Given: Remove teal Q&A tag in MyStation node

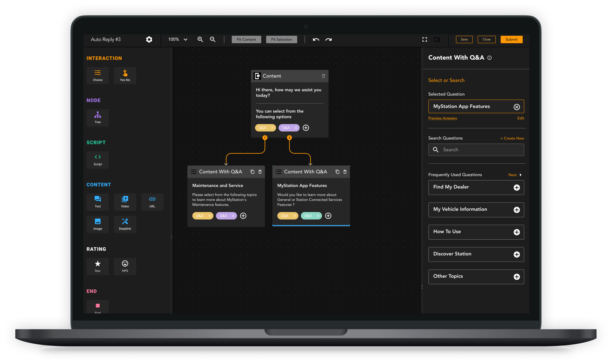Looking at the screenshot, I should coord(318,216).
